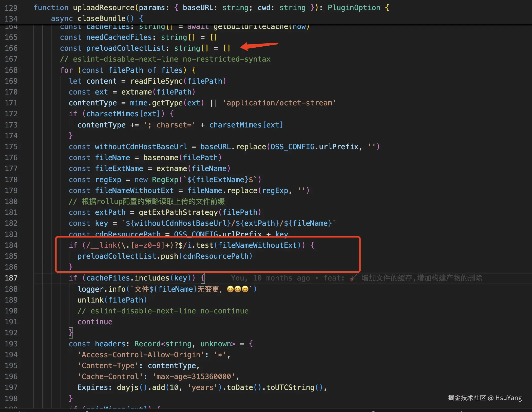Image resolution: width=532 pixels, height=412 pixels.
Task: Click 'application/octet-stream' string literal
Action: [x=279, y=103]
